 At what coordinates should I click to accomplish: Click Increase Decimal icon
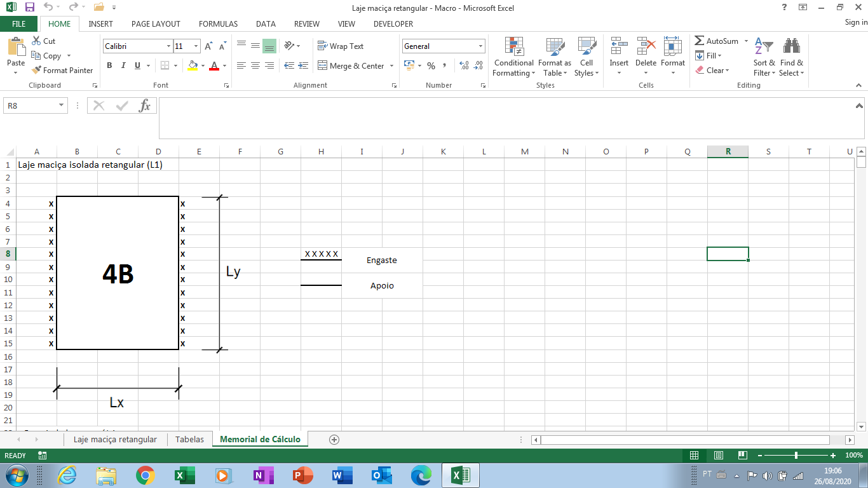coord(464,65)
